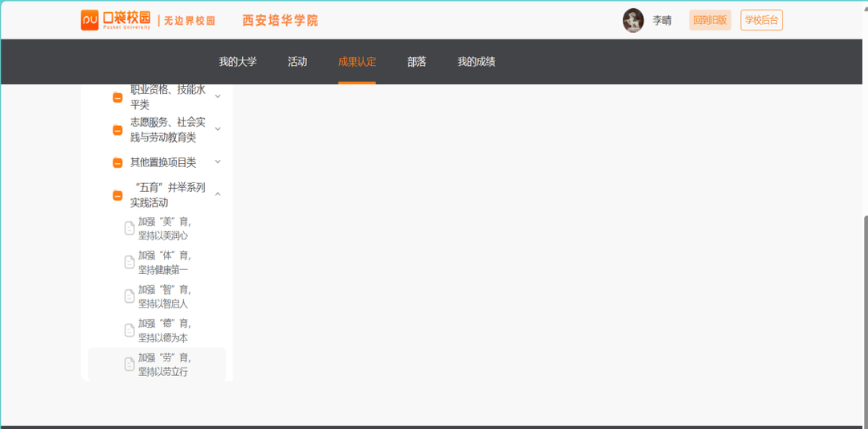Select 加强"劳"育,坚持以劳立行 tree item

point(164,365)
